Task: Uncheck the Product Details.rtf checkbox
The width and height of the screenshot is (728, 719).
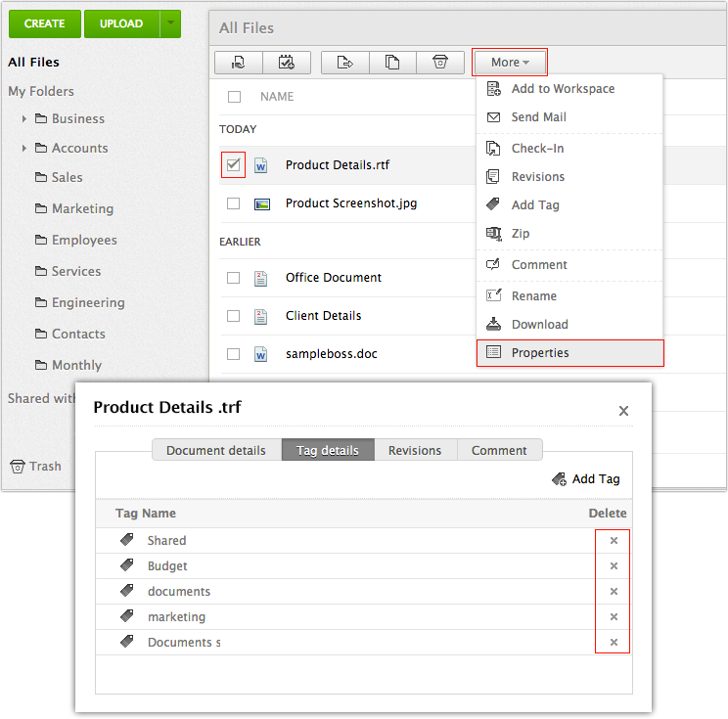Action: point(234,164)
